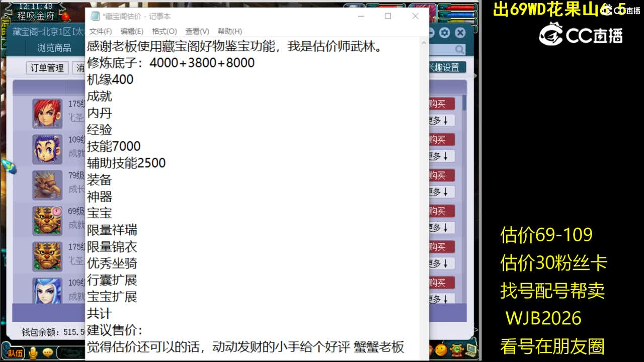
Task: Click the line 修炼底子: 4000+3800+8000
Action: [171, 63]
